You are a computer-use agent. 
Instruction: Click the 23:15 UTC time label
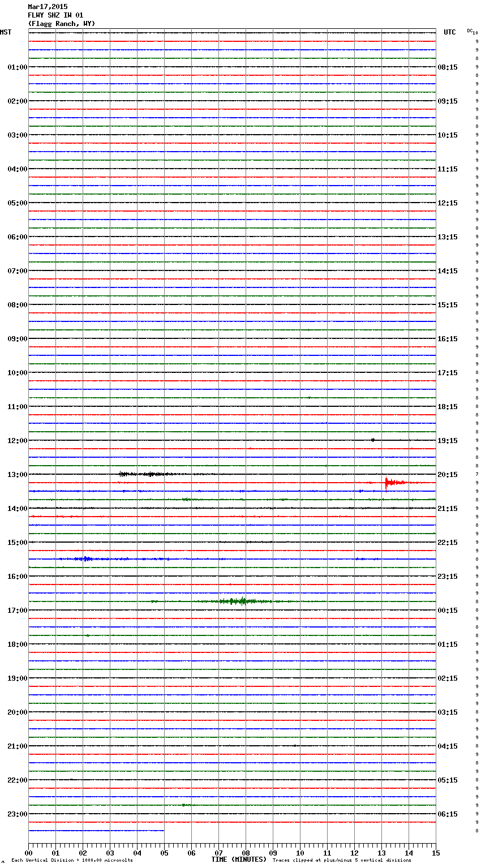(448, 577)
